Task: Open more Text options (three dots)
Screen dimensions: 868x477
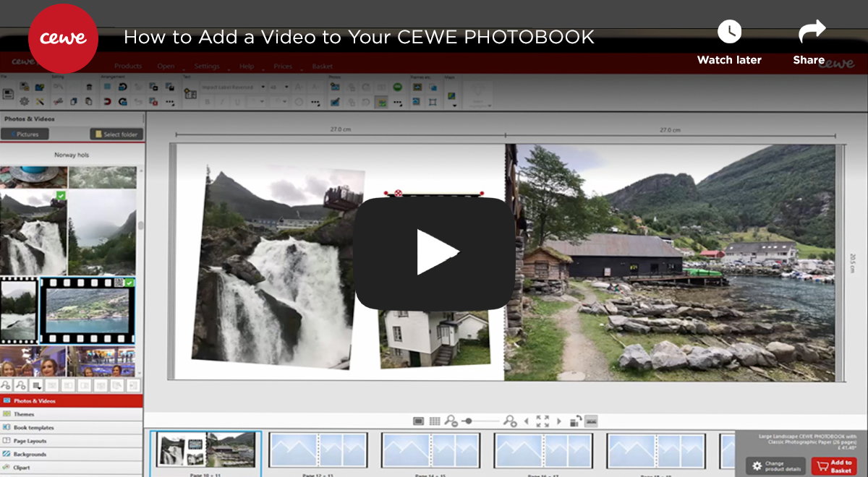Action: click(315, 102)
